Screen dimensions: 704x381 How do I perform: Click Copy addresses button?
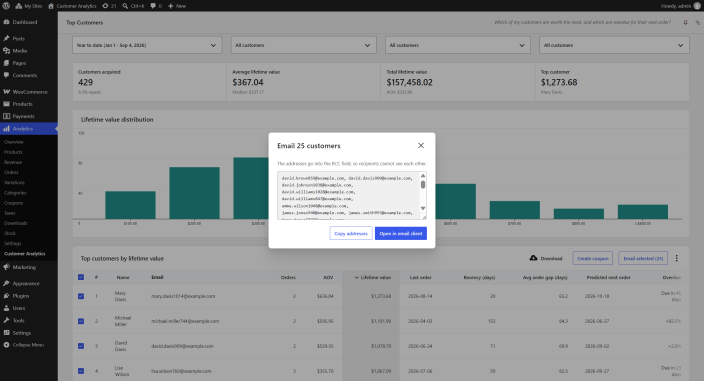tap(351, 233)
